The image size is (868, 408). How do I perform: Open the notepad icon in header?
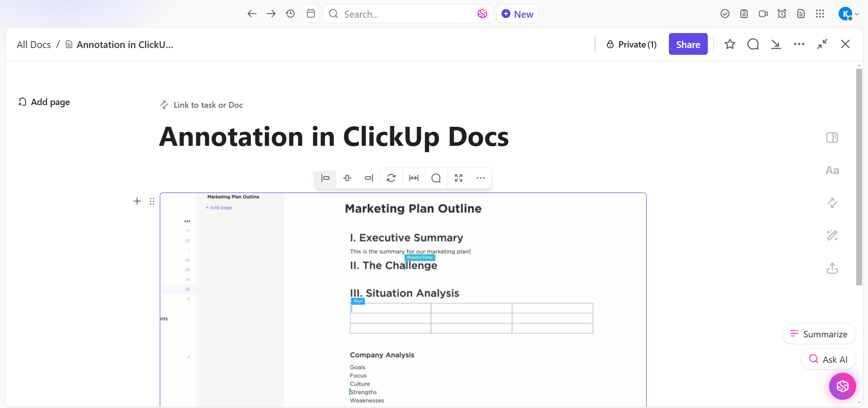744,14
